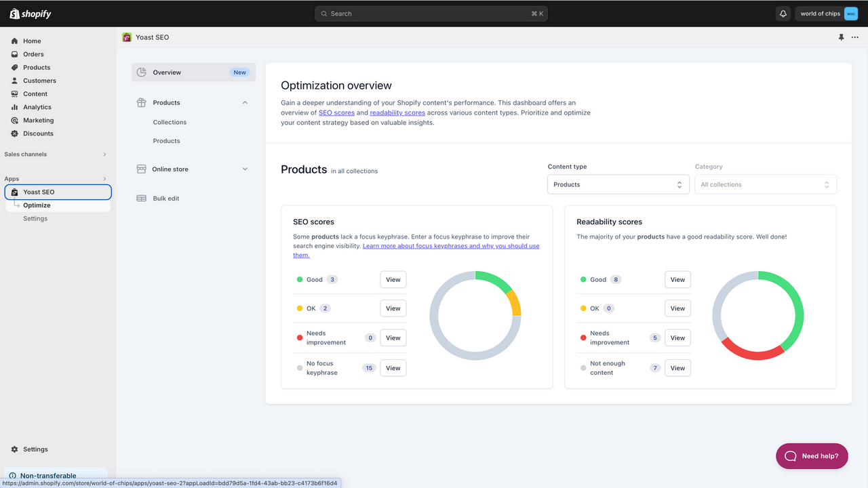
Task: Open the three-dot more actions menu
Action: click(854, 37)
